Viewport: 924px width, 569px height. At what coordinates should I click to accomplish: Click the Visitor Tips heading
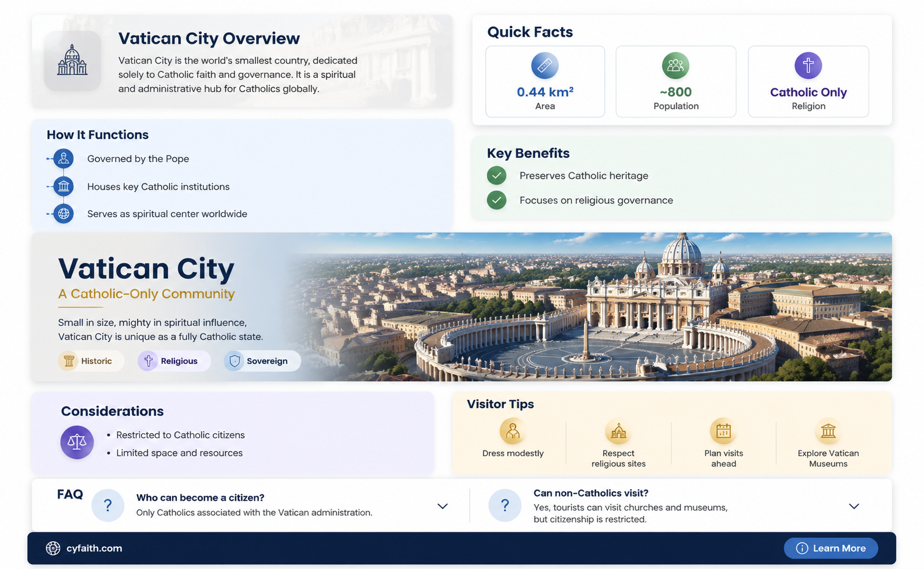coord(500,404)
